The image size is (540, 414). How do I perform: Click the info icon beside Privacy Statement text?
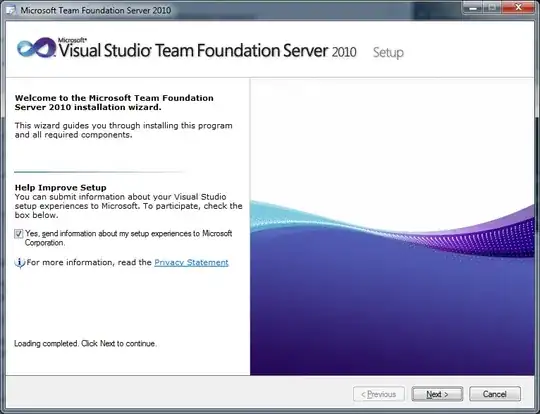click(20, 263)
